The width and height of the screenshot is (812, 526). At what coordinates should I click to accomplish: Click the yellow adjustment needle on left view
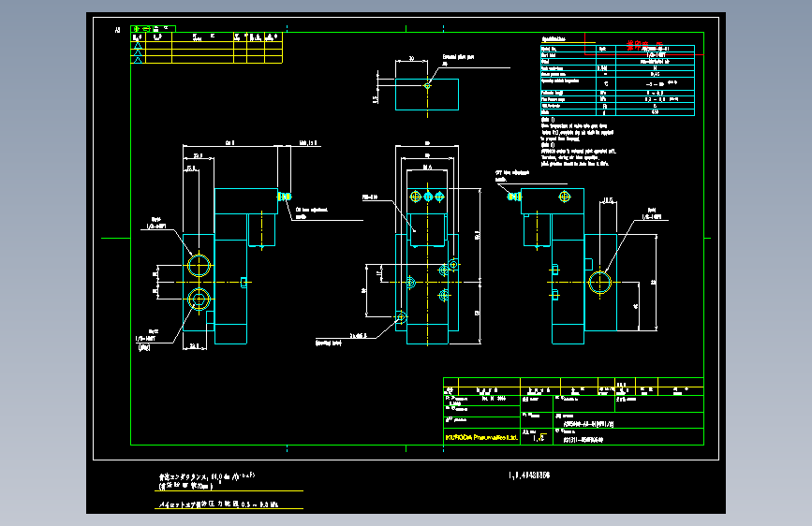coord(284,197)
